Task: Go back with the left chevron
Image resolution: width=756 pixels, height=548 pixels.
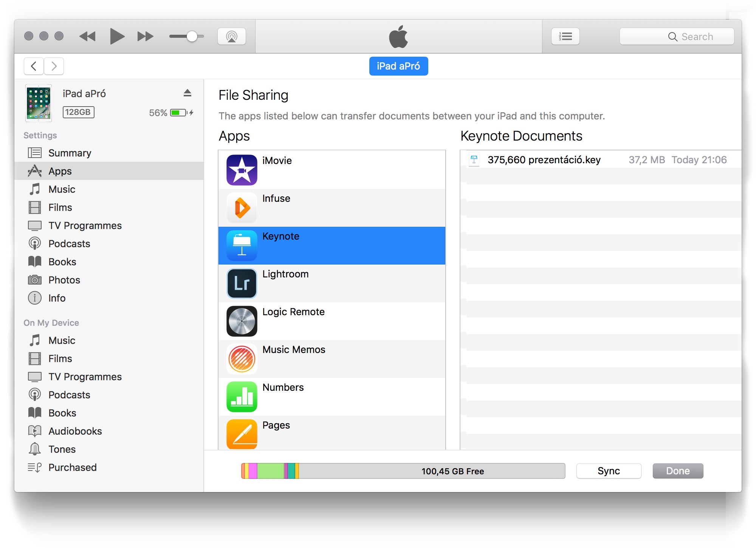Action: [34, 66]
